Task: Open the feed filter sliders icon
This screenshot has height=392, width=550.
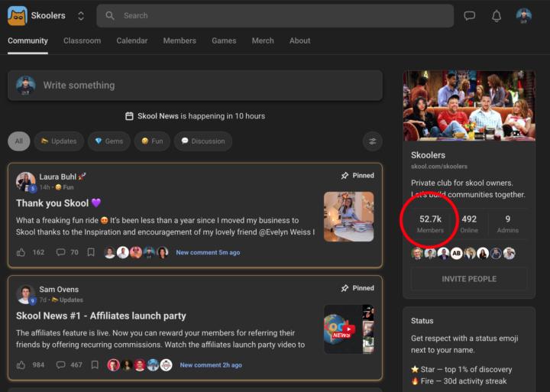Action: click(x=373, y=141)
